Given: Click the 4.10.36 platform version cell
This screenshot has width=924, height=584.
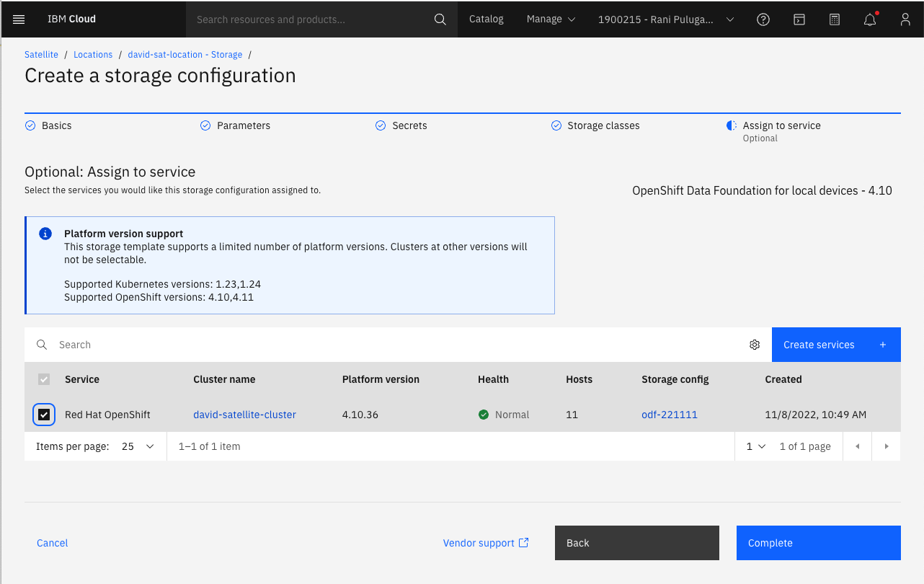Looking at the screenshot, I should [360, 415].
